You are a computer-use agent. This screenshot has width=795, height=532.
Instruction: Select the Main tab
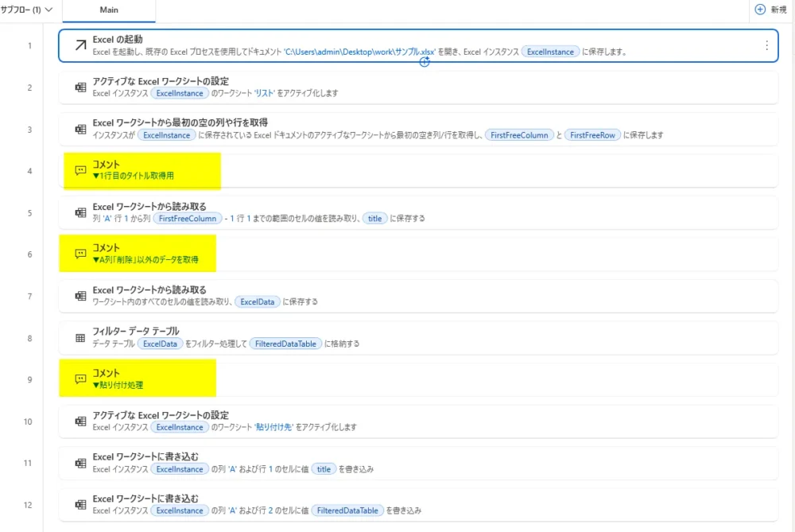click(109, 10)
